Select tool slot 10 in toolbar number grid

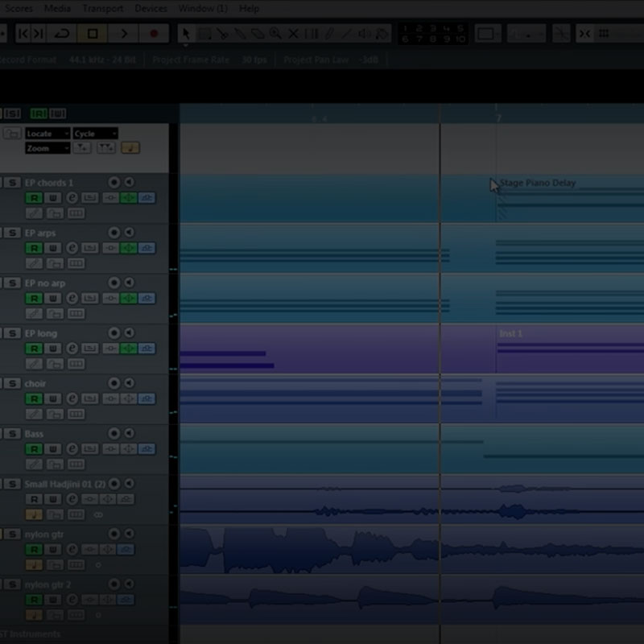pos(460,39)
